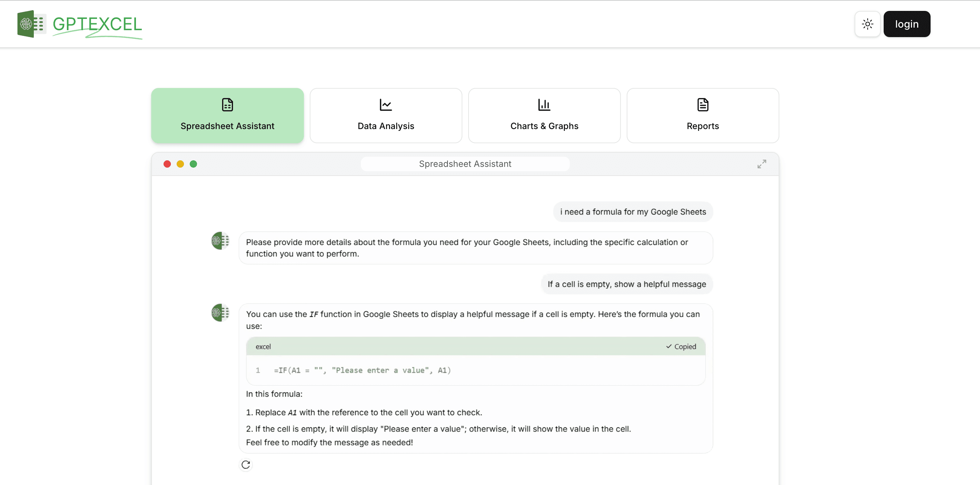Screen dimensions: 980x485
Task: Click the assistant avatar beside the formula reply
Action: coord(220,313)
